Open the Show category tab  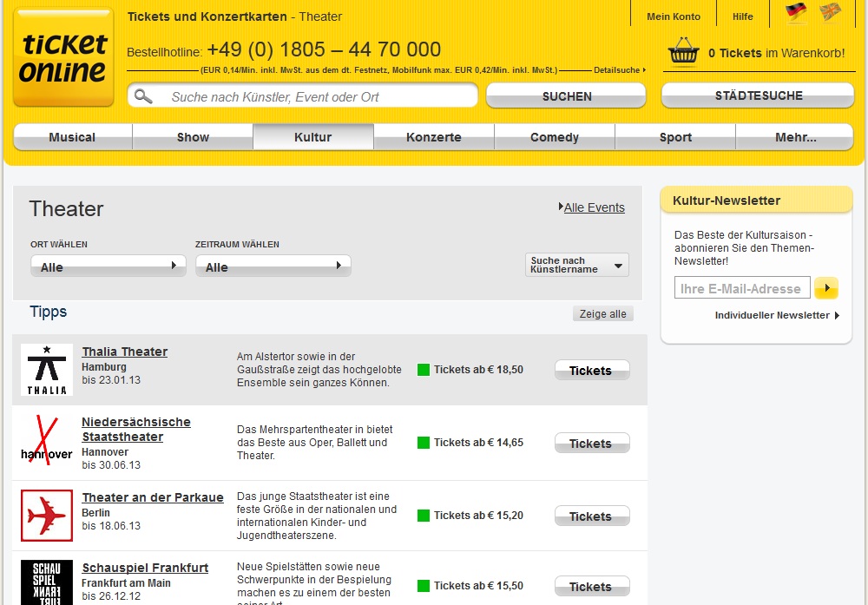193,137
